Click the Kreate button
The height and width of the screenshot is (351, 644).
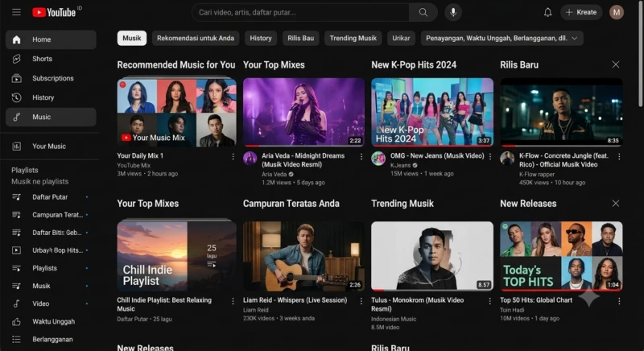click(581, 12)
